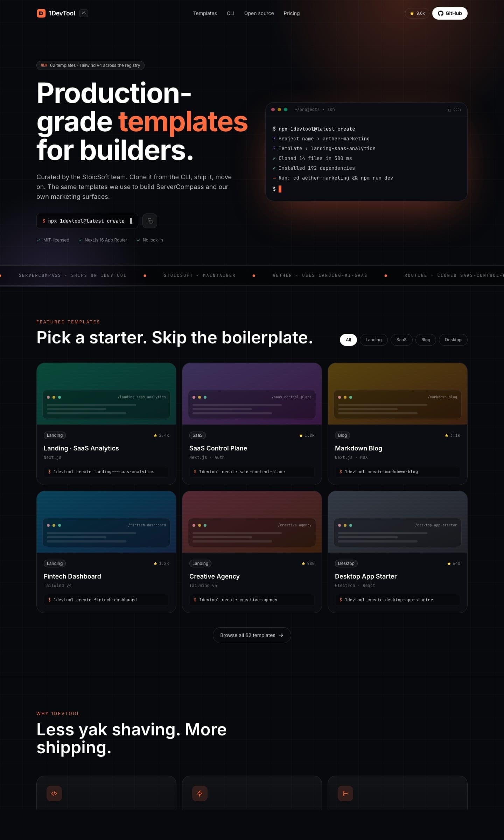Click the yellow traffic light dot in the terminal
This screenshot has height=840, width=504.
pyautogui.click(x=279, y=110)
